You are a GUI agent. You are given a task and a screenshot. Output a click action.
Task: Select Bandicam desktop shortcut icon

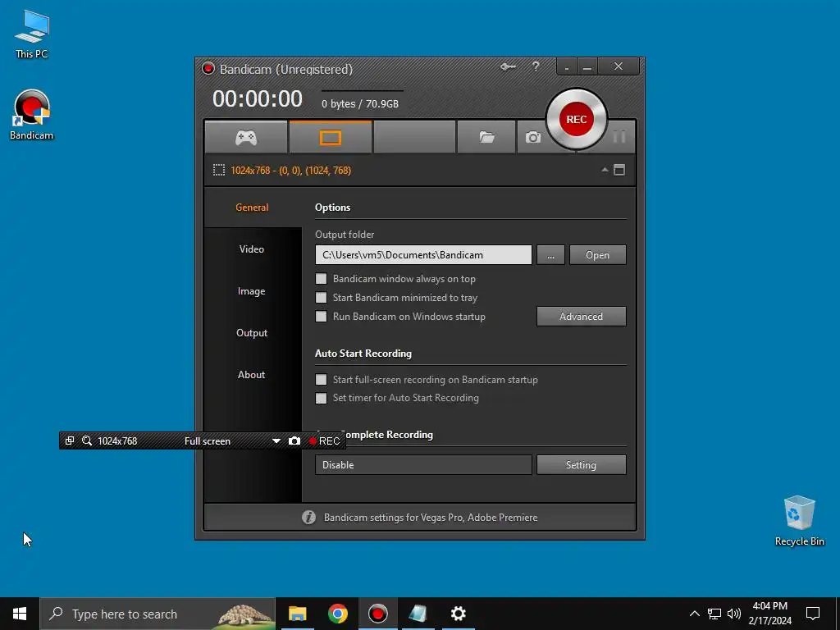[x=32, y=115]
